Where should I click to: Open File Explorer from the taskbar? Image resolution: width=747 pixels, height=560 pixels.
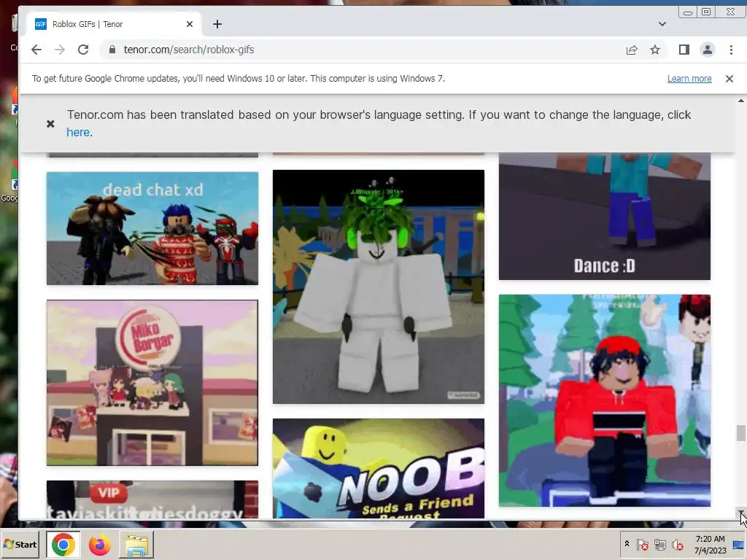(x=136, y=544)
